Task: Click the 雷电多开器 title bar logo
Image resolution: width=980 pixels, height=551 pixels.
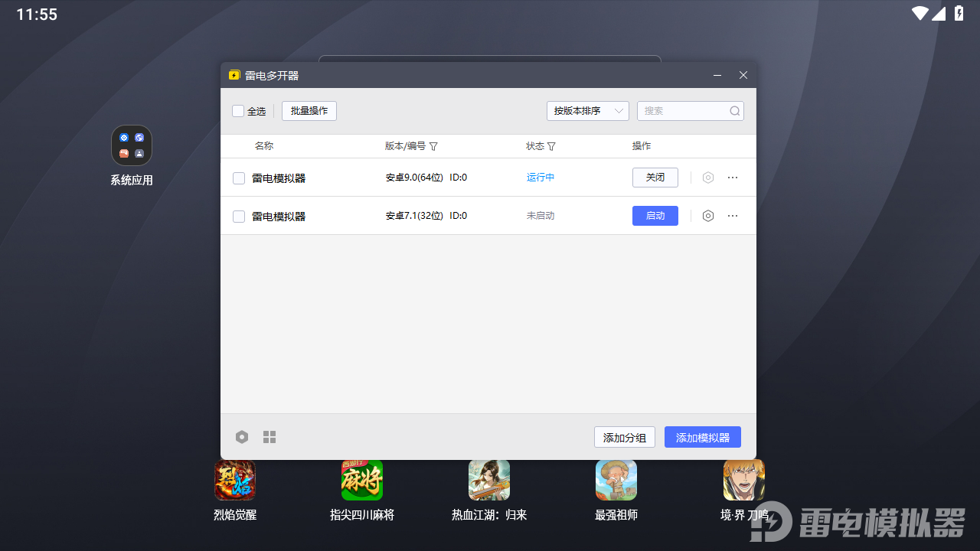Action: tap(234, 75)
